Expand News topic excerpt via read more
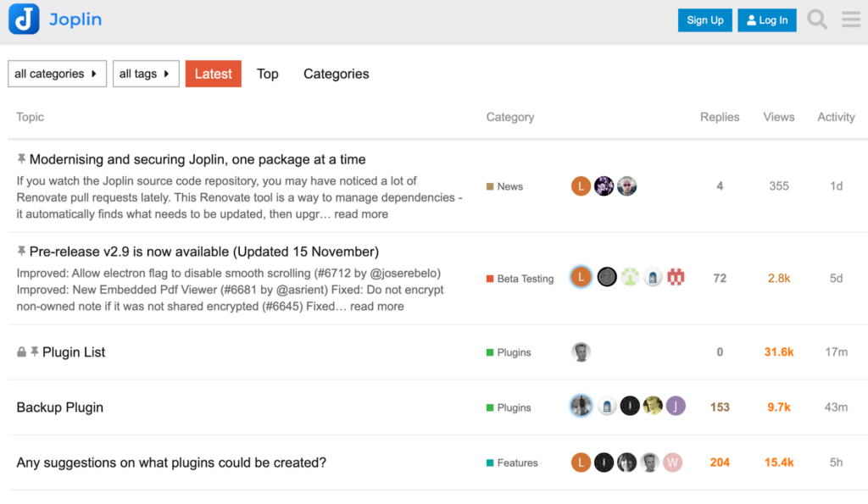Image resolution: width=868 pixels, height=504 pixels. [361, 214]
